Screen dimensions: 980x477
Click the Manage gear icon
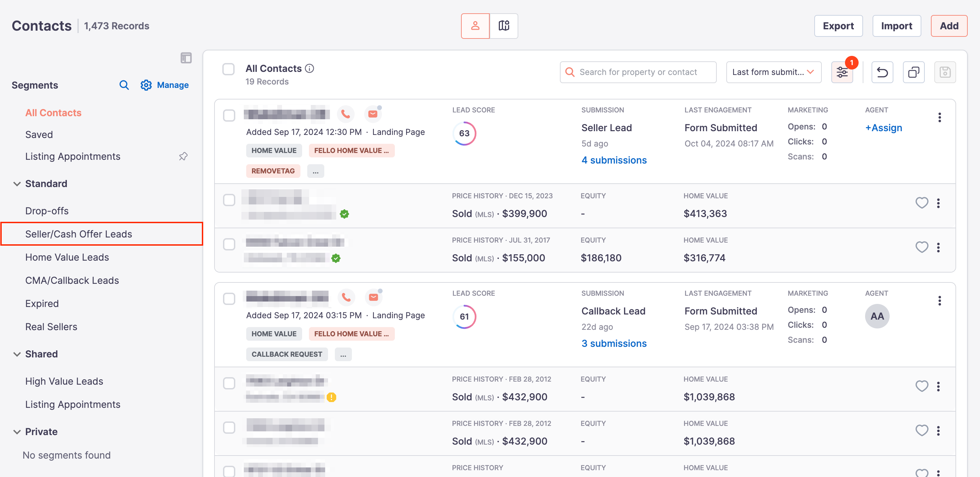click(146, 85)
